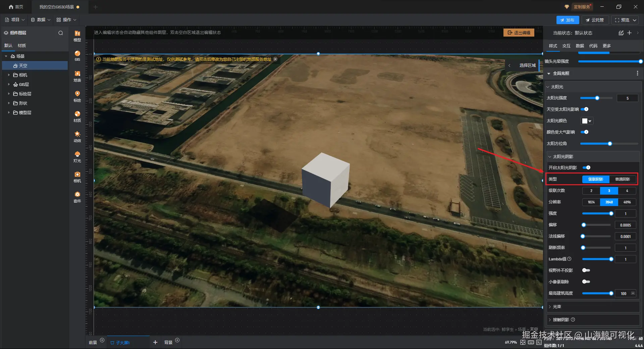Open the 标绘 component icon
The height and width of the screenshot is (349, 644).
(x=77, y=96)
